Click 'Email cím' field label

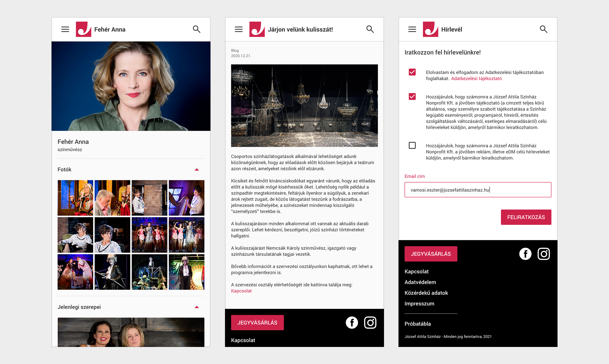click(x=415, y=176)
